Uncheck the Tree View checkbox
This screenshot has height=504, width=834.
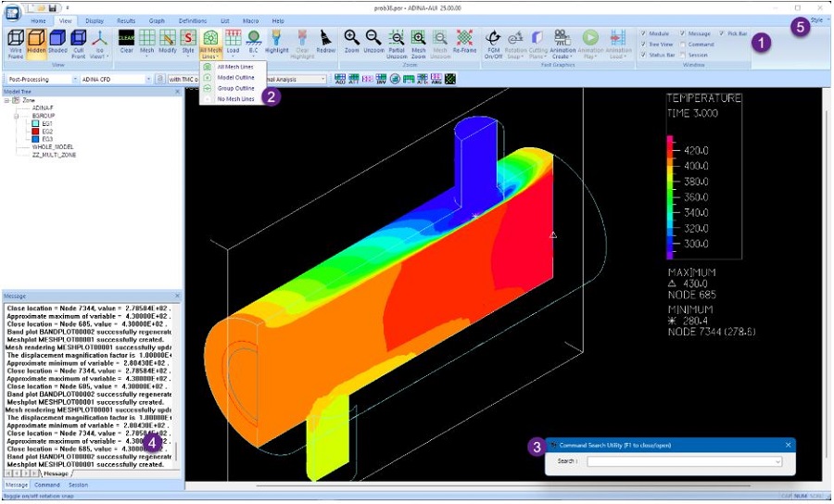tap(643, 44)
